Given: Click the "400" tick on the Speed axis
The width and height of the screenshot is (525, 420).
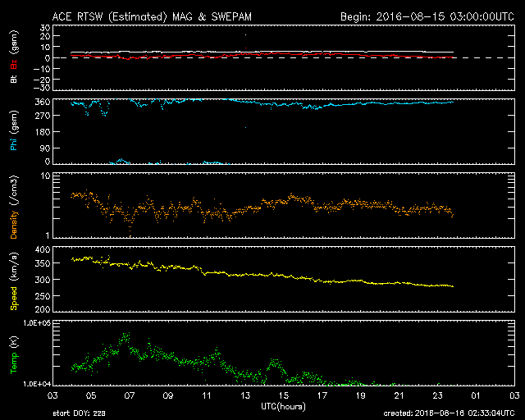Looking at the screenshot, I should pyautogui.click(x=43, y=250).
